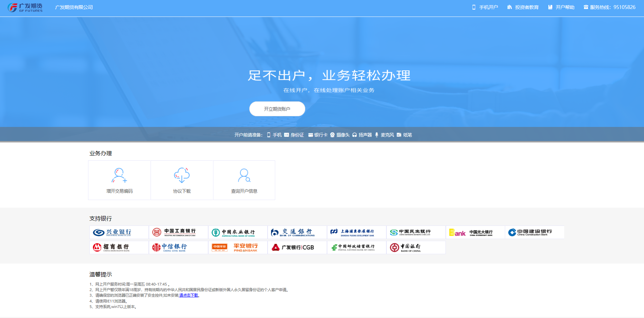The width and height of the screenshot is (644, 318).
Task: Click the 纸笔 notepad icon
Action: click(x=399, y=135)
